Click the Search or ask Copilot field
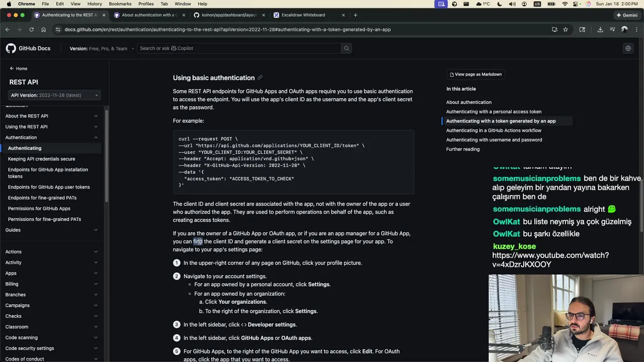Screen dimensions: 644x362 click(x=238, y=48)
